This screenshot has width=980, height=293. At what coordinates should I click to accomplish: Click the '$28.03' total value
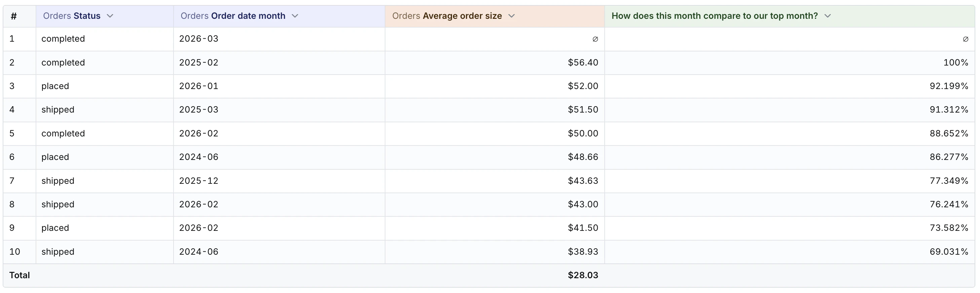coord(583,276)
